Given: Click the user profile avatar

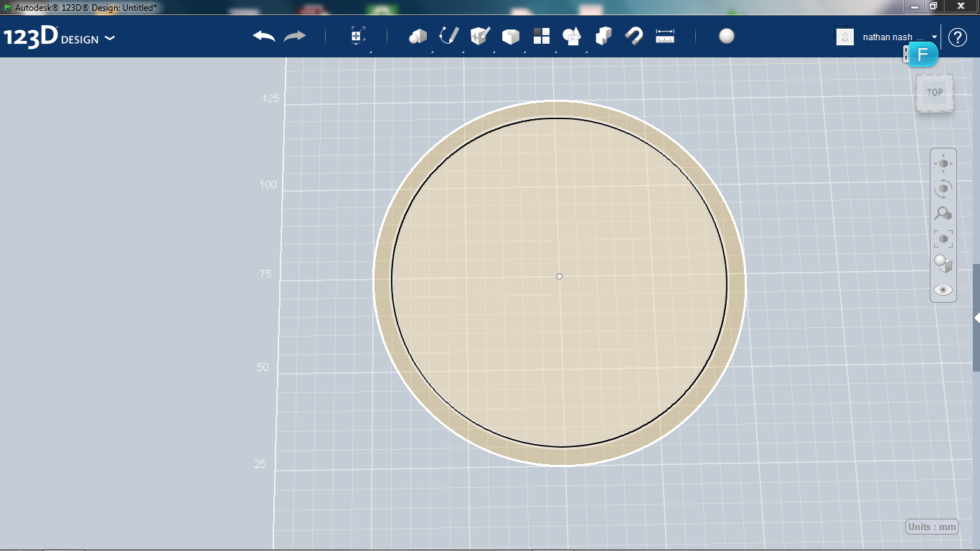Looking at the screenshot, I should [845, 37].
